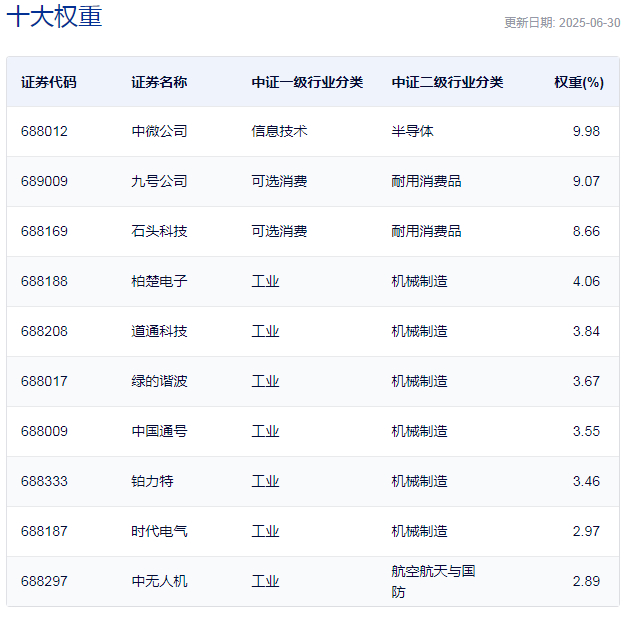Click the weight value 3.84

(586, 331)
